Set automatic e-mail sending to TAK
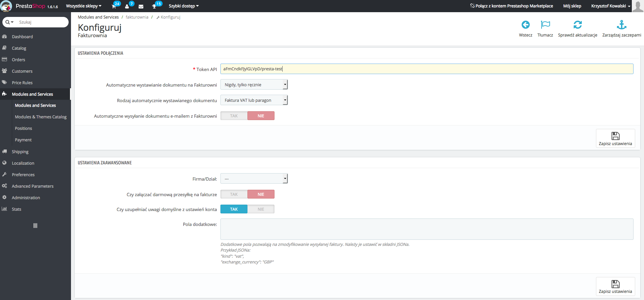 click(x=234, y=116)
